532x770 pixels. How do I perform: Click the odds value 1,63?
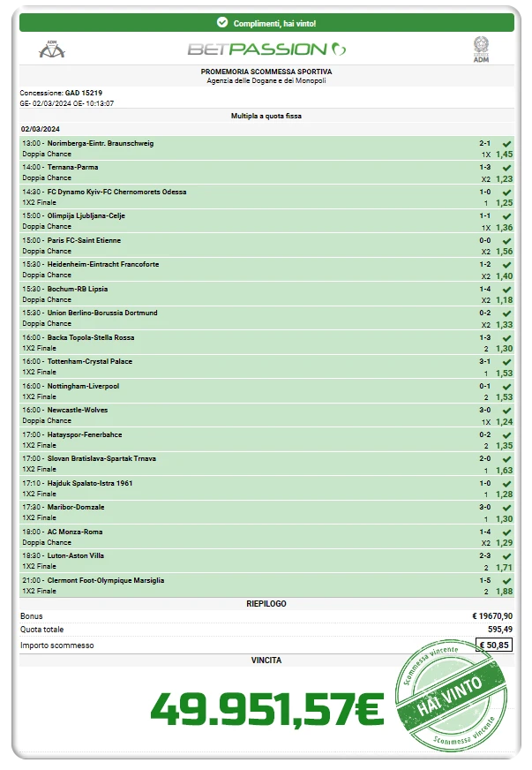click(x=504, y=470)
